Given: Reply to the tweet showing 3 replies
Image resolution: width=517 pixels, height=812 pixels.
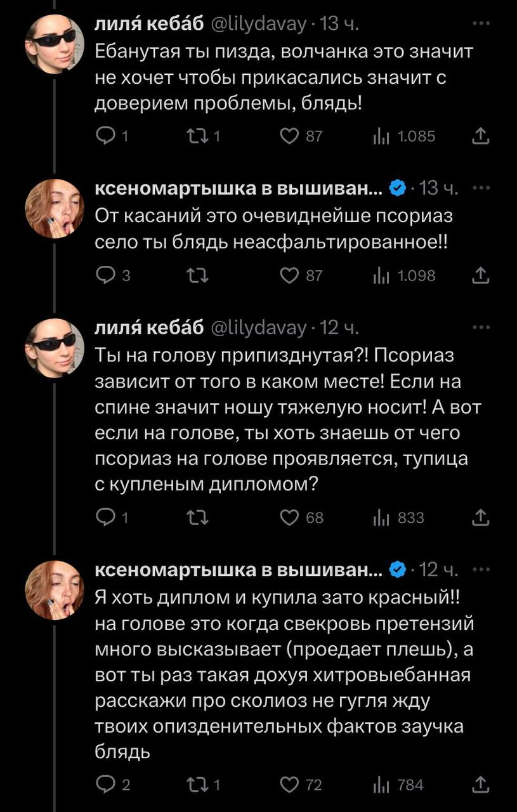Looking at the screenshot, I should click(x=103, y=275).
